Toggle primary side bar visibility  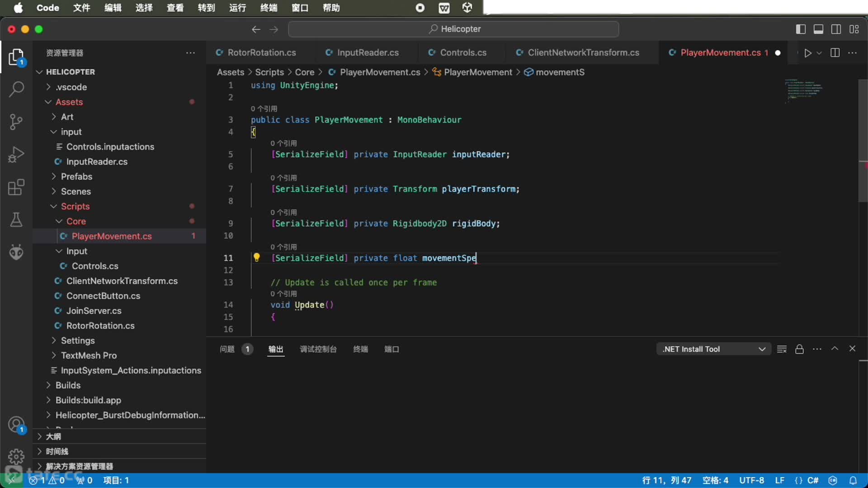tap(801, 29)
